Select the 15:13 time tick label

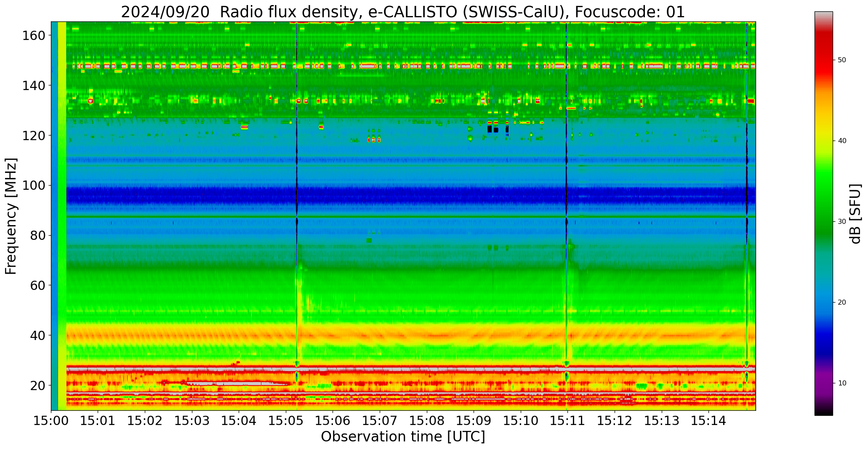coord(661,421)
